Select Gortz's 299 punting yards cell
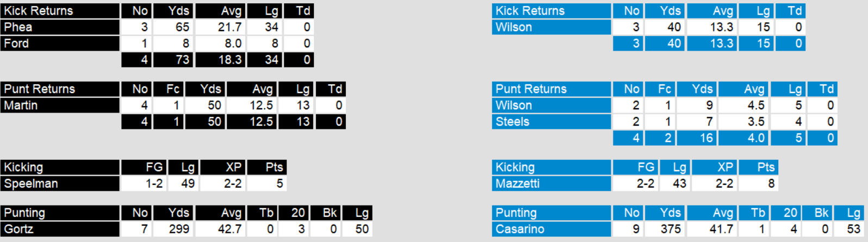The width and height of the screenshot is (868, 242). click(173, 229)
